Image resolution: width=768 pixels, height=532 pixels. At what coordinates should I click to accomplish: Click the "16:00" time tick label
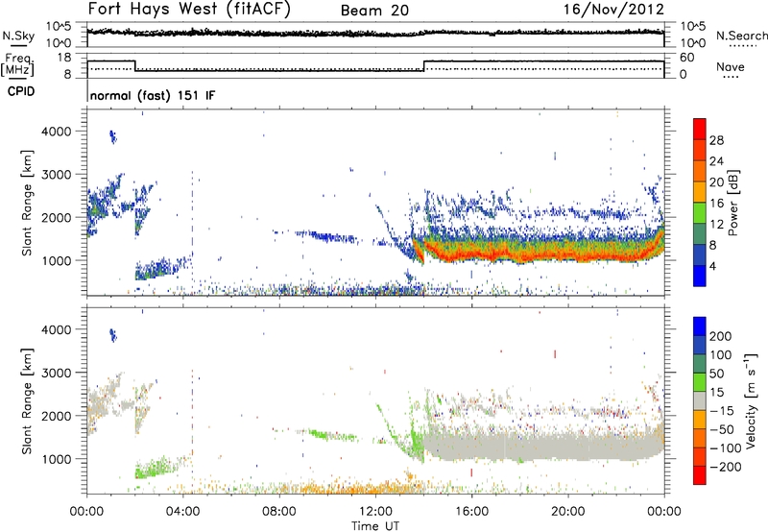(471, 512)
